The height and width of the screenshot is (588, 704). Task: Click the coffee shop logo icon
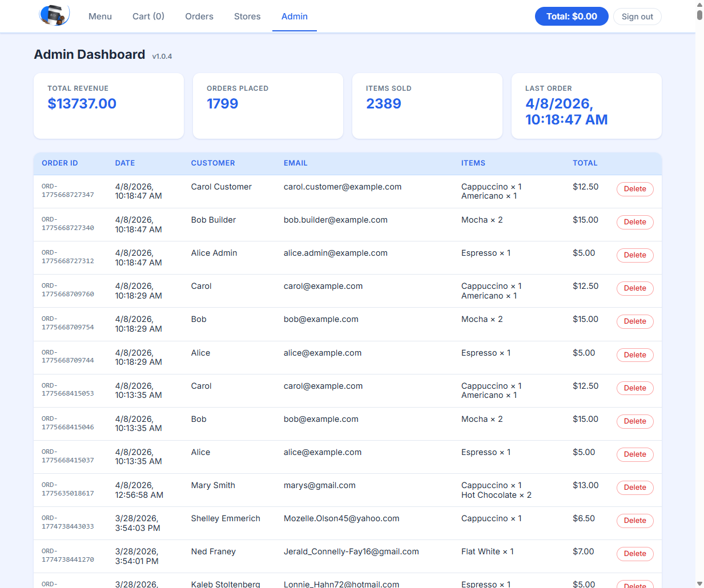(54, 15)
